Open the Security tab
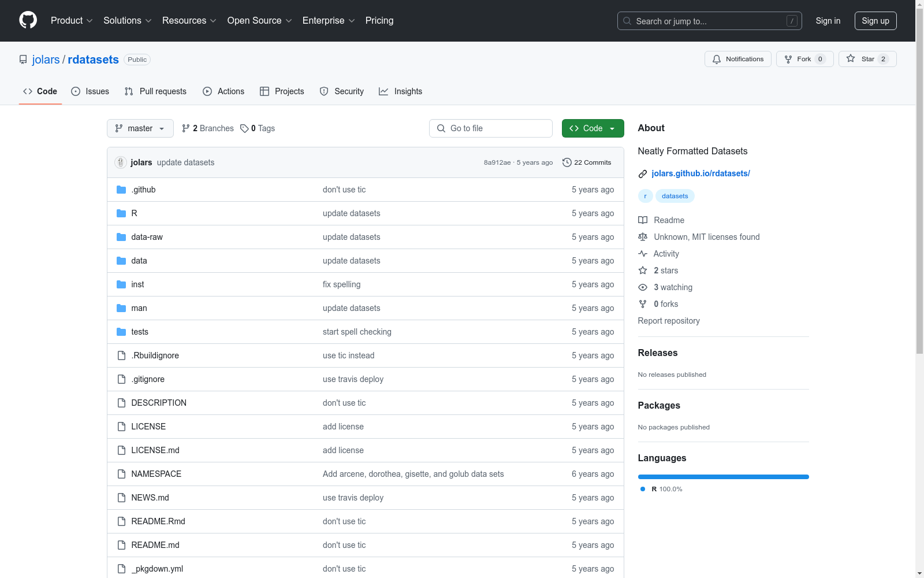This screenshot has height=578, width=924. (342, 91)
